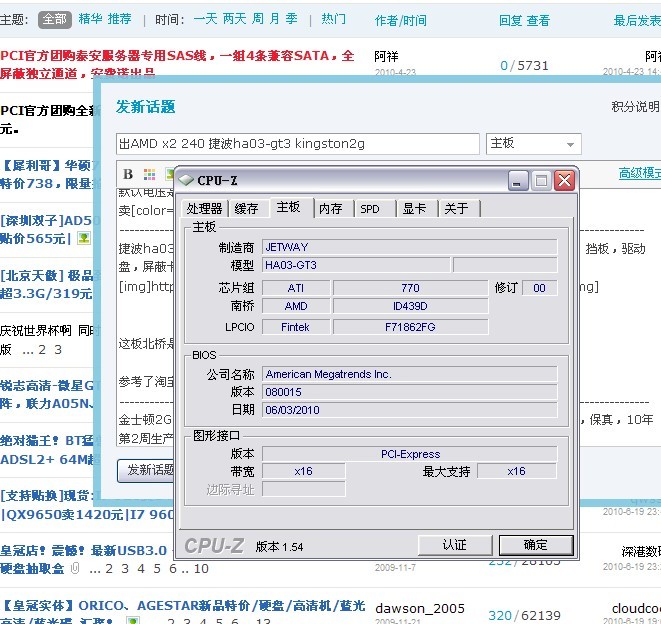This screenshot has height=624, width=661.
Task: Go to the 关于 tab
Action: tap(456, 208)
